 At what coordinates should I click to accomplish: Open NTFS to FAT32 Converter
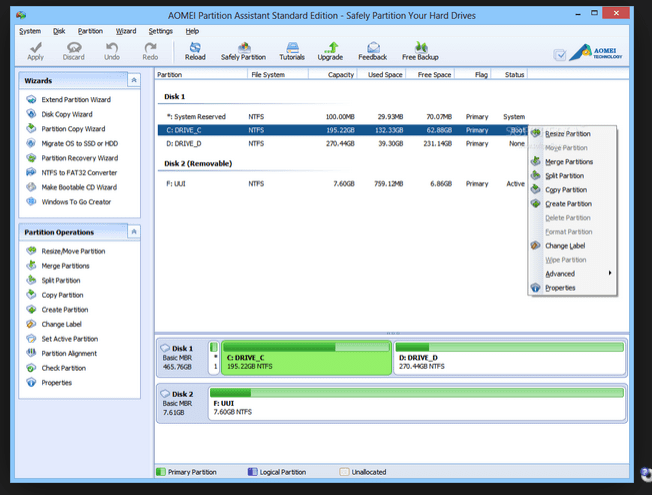(x=72, y=172)
